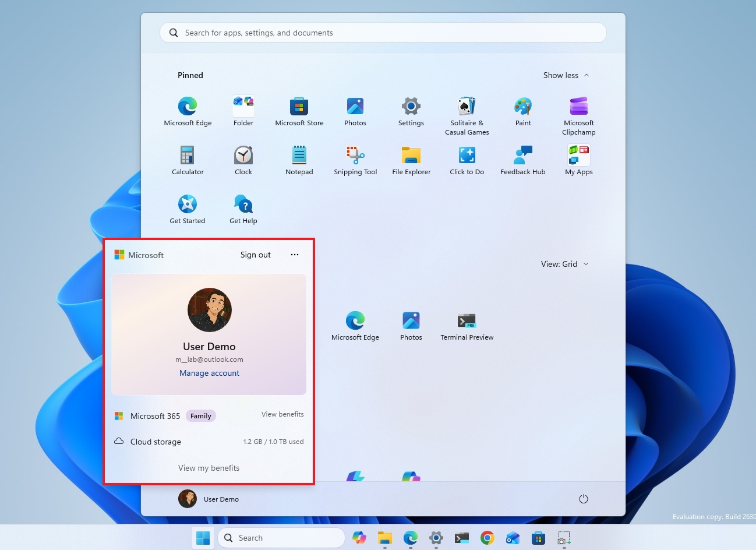Viewport: 756px width, 550px height.
Task: Click the Cloud storage row
Action: tap(209, 442)
